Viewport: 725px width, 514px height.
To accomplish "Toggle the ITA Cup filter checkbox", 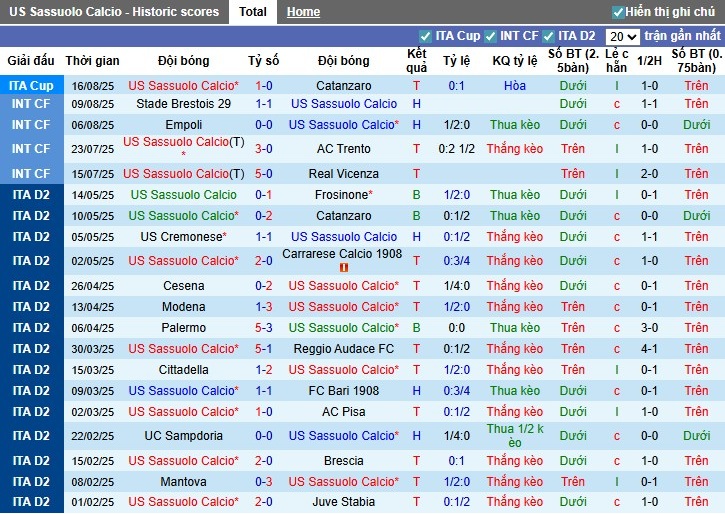I will point(426,36).
